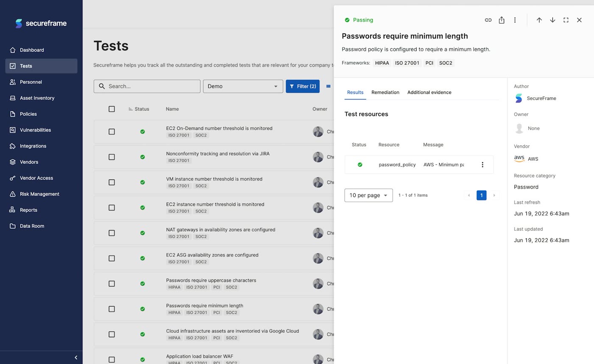The image size is (594, 364).
Task: Tick checkbox for Passwords require uppercase characters
Action: pyautogui.click(x=112, y=284)
